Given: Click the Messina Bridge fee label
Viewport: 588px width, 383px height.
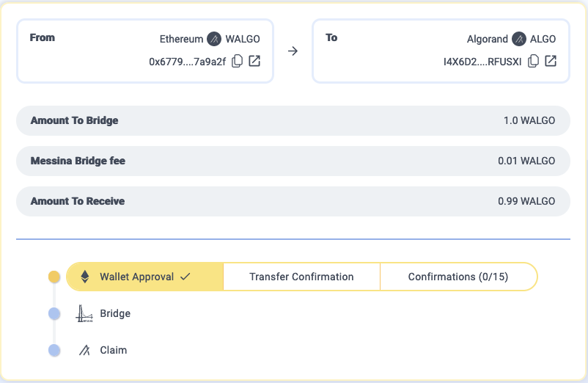Looking at the screenshot, I should 78,161.
